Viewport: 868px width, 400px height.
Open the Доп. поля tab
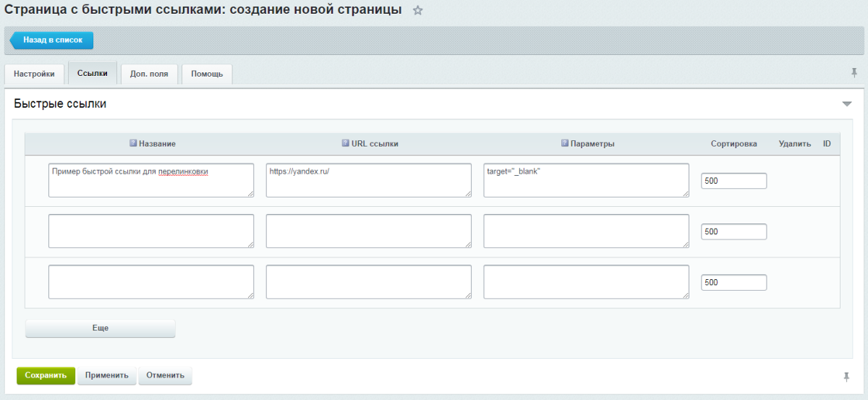point(149,74)
